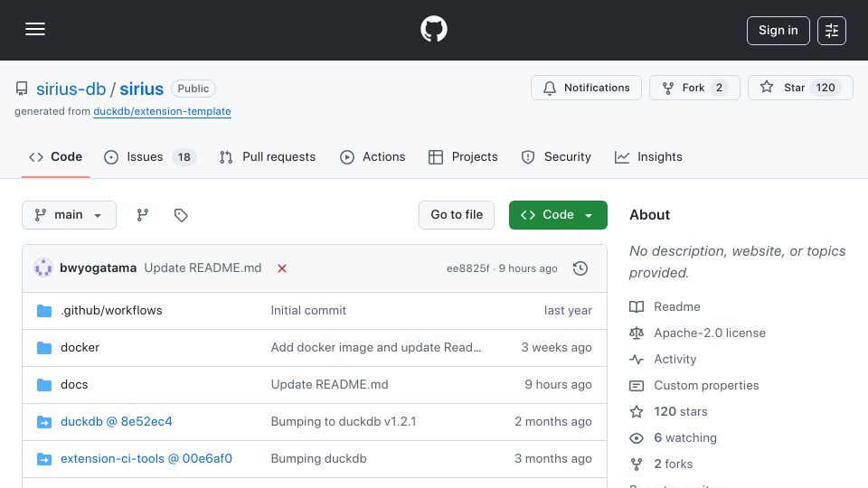
Task: Open the extension-ci-tools @ 00e6af0 submodule
Action: coord(146,459)
